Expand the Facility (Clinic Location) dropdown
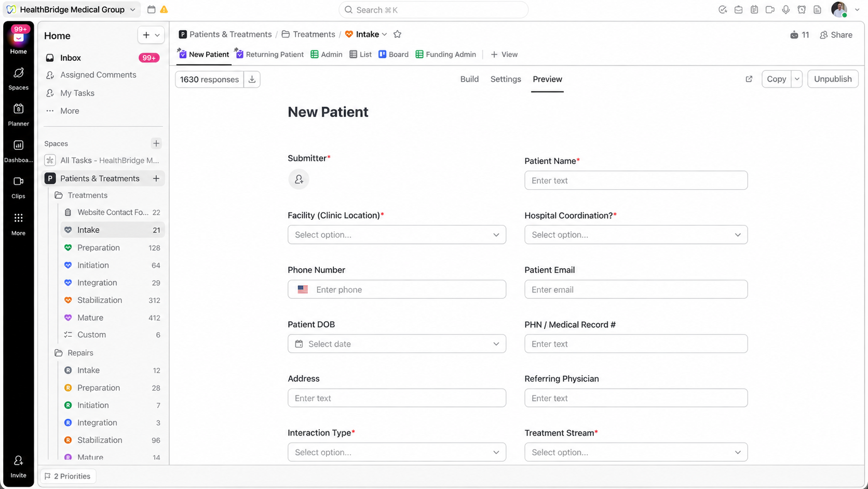Screen dimensions: 868x489 [x=397, y=235]
